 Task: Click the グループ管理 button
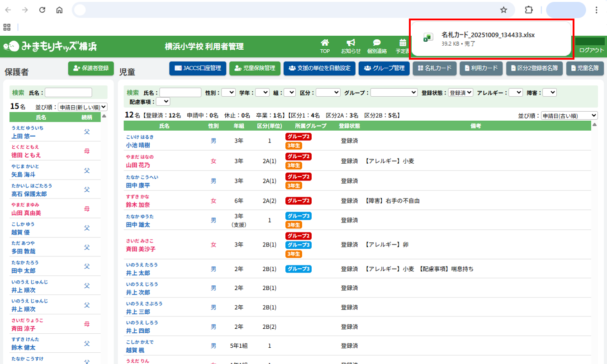[384, 68]
